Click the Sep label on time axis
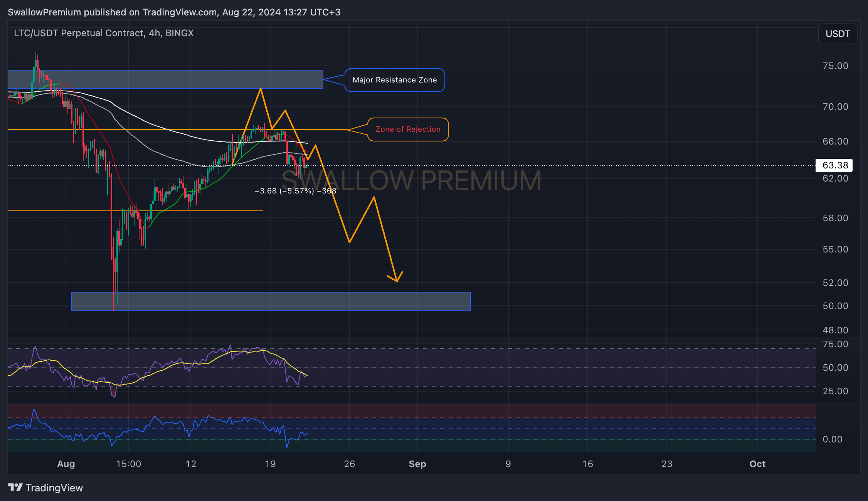868x501 pixels. (417, 464)
